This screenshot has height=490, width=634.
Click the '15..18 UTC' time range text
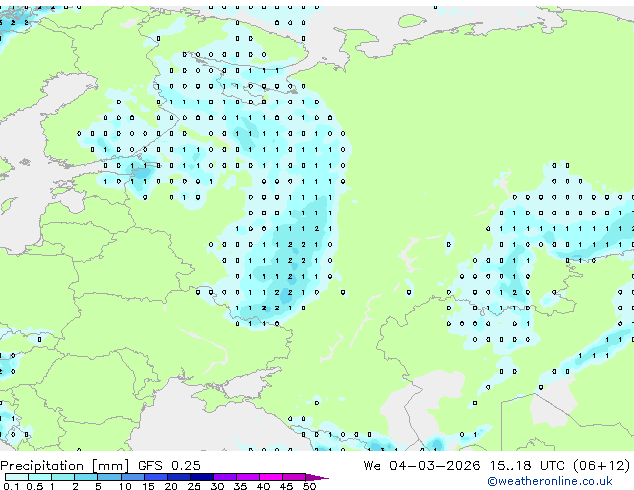pyautogui.click(x=527, y=465)
